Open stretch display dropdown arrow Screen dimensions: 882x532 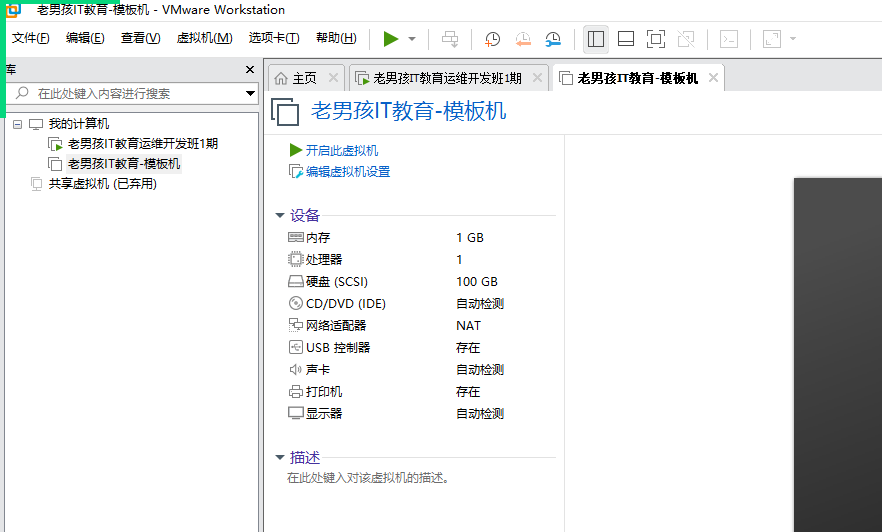pyautogui.click(x=793, y=39)
